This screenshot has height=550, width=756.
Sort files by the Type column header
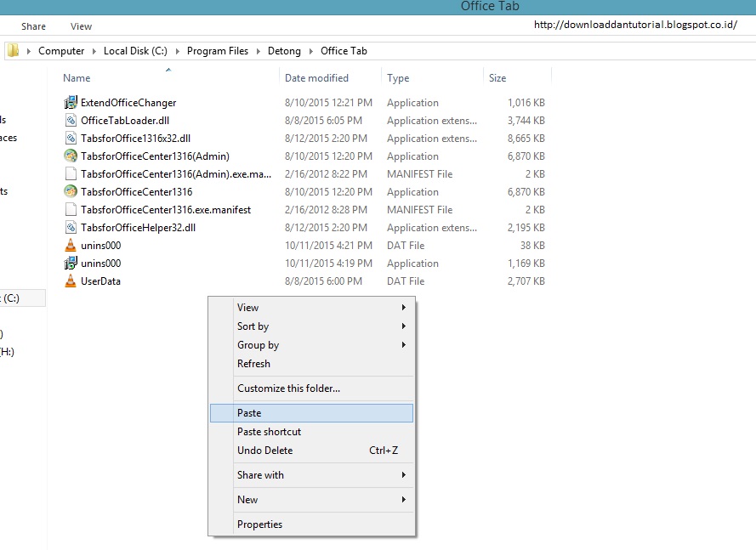pyautogui.click(x=398, y=78)
